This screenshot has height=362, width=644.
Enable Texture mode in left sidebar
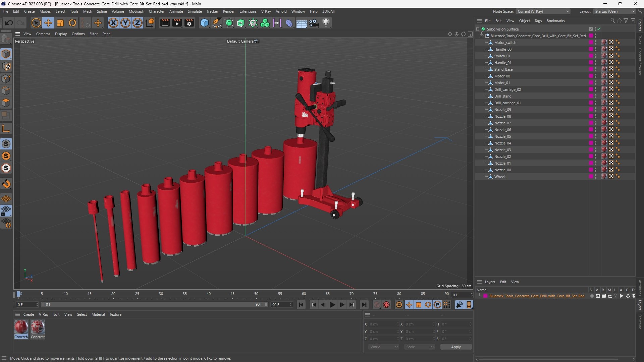coord(6,66)
